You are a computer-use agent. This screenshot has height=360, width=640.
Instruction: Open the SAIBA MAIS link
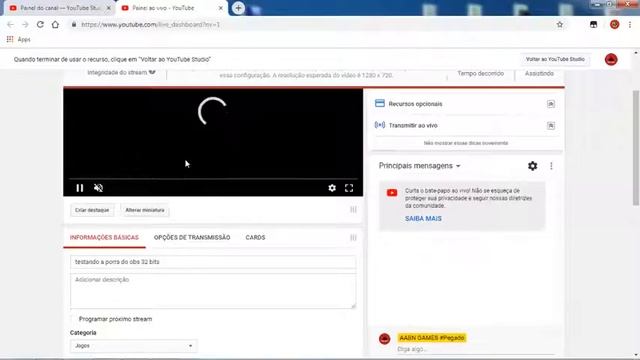423,219
